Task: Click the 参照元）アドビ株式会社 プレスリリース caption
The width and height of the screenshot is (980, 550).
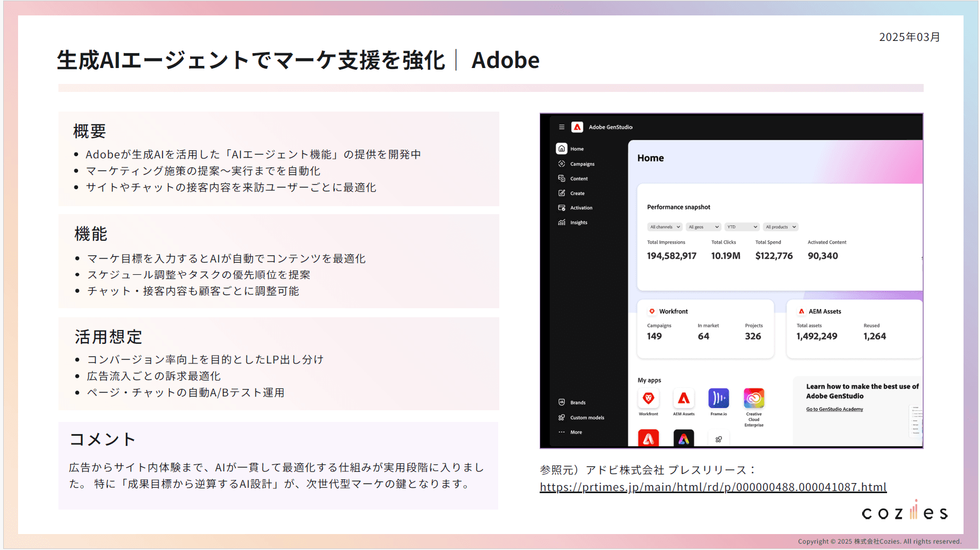Action: tap(647, 470)
